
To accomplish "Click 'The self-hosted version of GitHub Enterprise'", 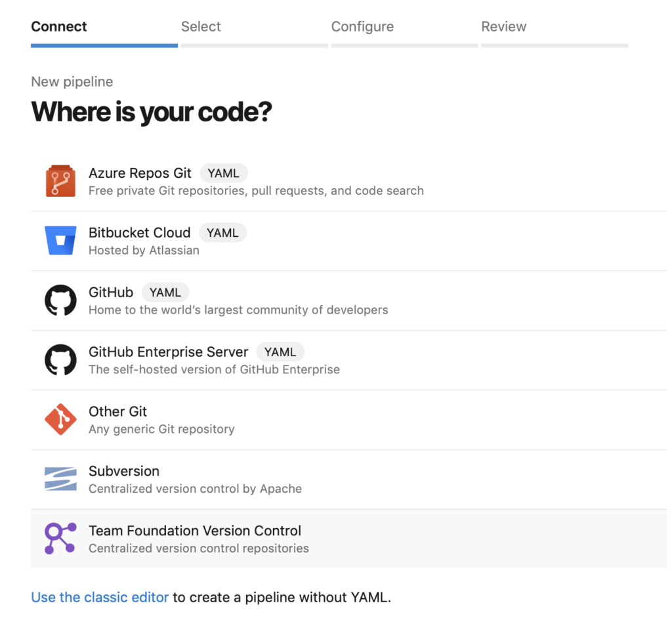I will coord(214,369).
